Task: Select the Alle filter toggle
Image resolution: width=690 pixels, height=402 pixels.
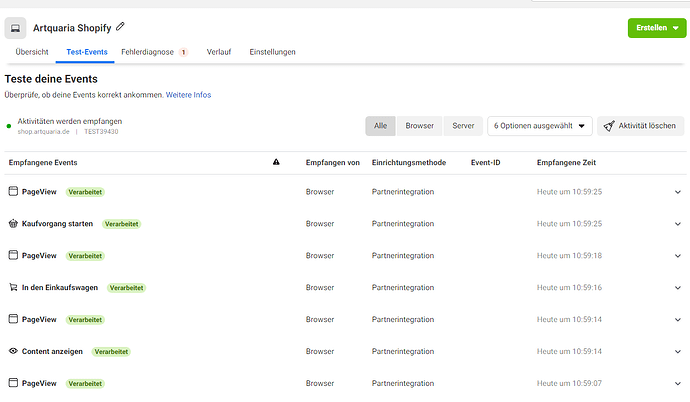Action: click(381, 126)
